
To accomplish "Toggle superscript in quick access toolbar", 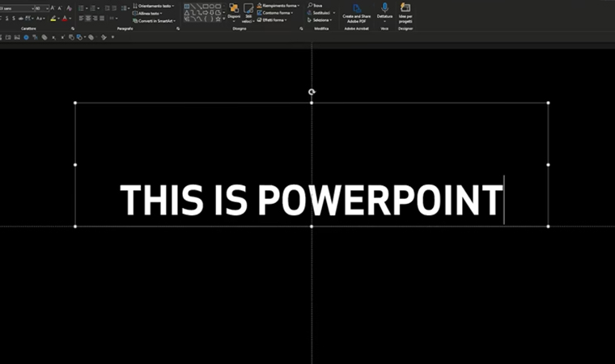I will (63, 37).
